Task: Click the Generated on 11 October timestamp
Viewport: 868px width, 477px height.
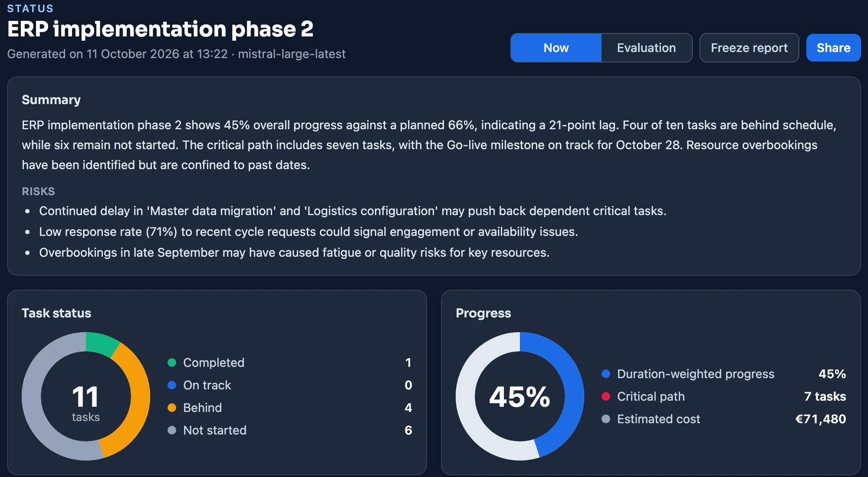Action: pos(176,54)
